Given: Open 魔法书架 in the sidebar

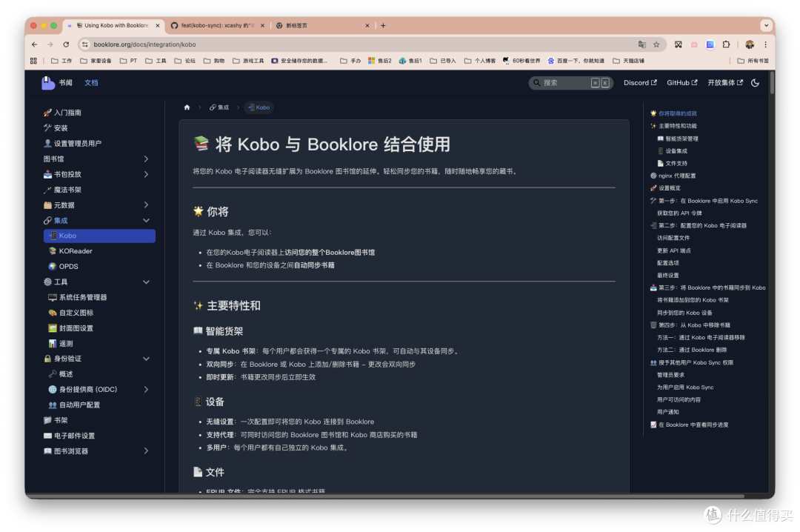Looking at the screenshot, I should tap(62, 190).
